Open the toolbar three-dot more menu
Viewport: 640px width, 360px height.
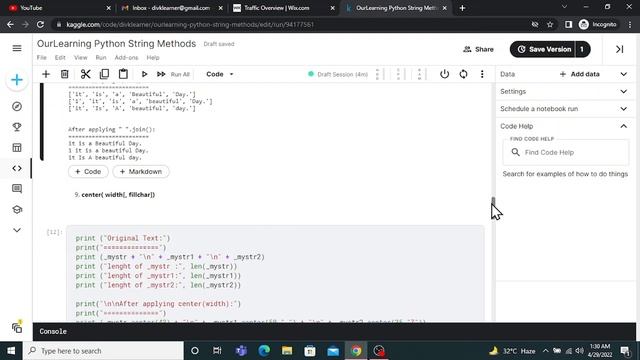(x=482, y=74)
